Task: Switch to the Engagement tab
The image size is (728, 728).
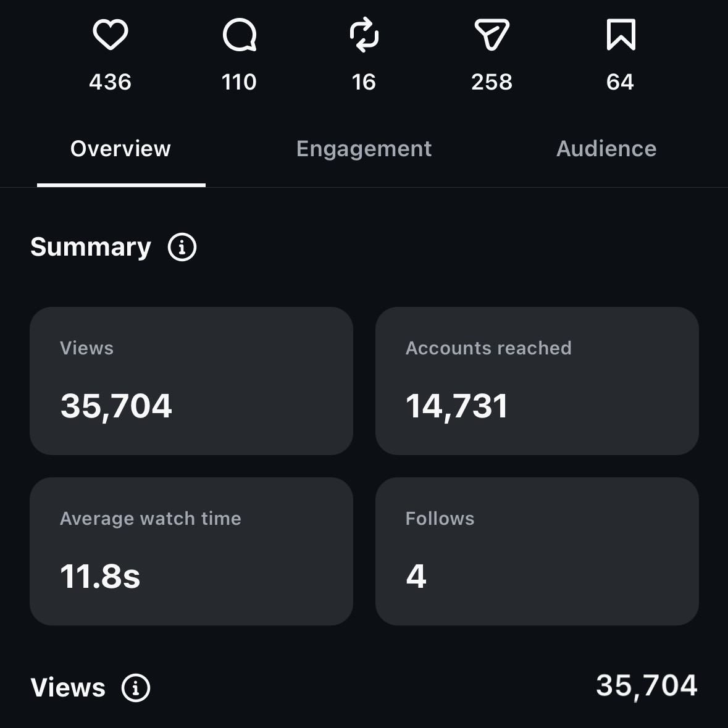Action: pos(364,149)
